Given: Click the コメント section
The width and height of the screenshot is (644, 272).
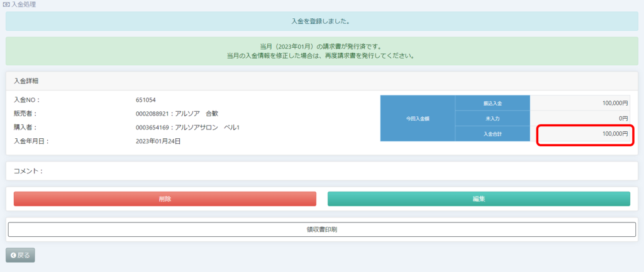Looking at the screenshot, I should [28, 171].
